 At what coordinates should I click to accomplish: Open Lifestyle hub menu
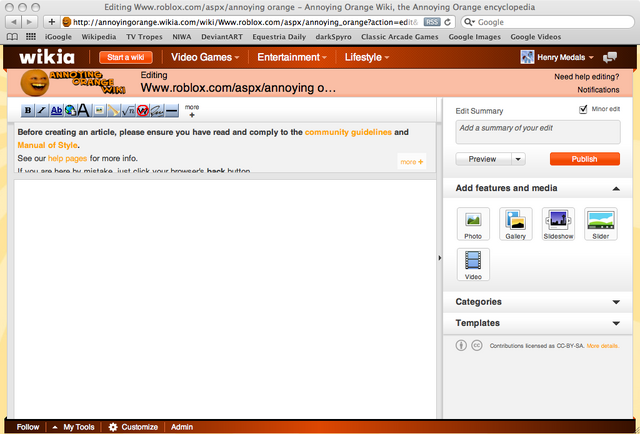point(367,57)
